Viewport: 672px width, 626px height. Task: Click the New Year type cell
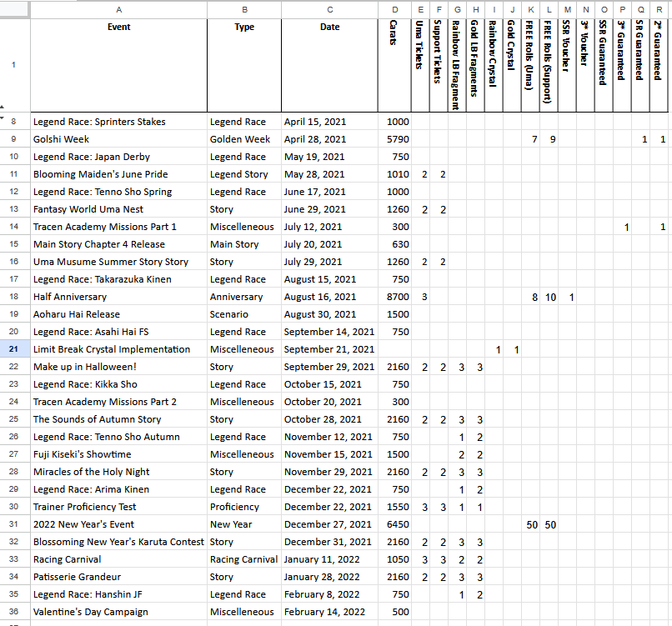tap(244, 524)
